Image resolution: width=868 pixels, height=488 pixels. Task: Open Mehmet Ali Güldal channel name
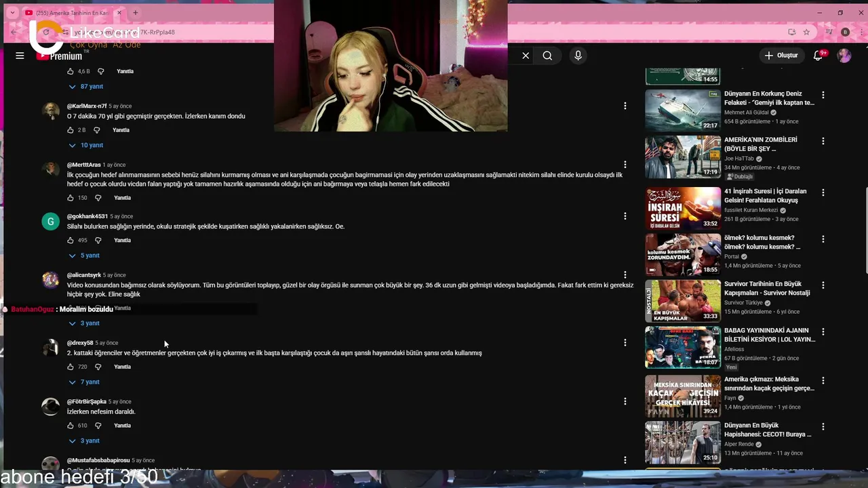pyautogui.click(x=747, y=113)
